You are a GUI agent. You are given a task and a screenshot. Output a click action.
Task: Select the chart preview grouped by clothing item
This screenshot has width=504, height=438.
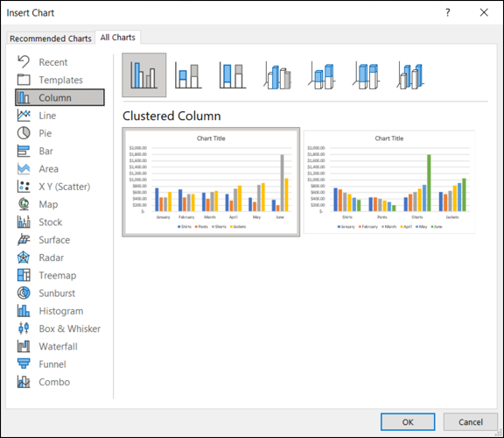click(388, 182)
